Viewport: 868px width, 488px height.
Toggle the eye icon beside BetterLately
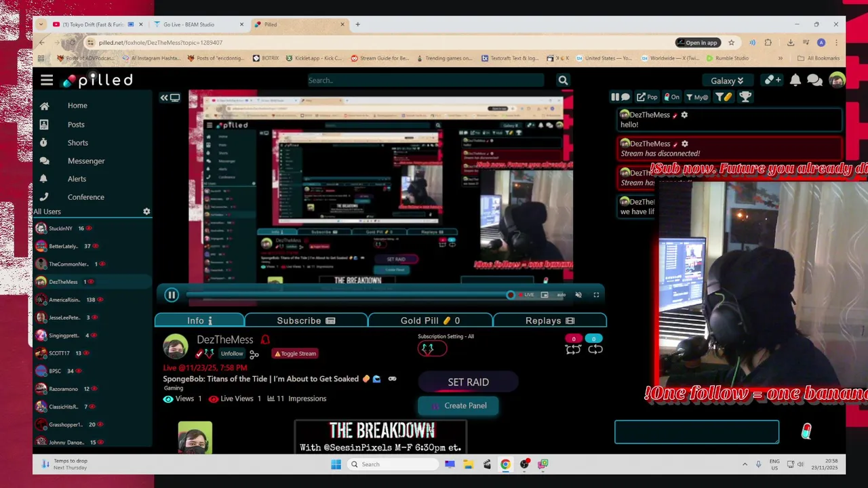click(x=96, y=246)
